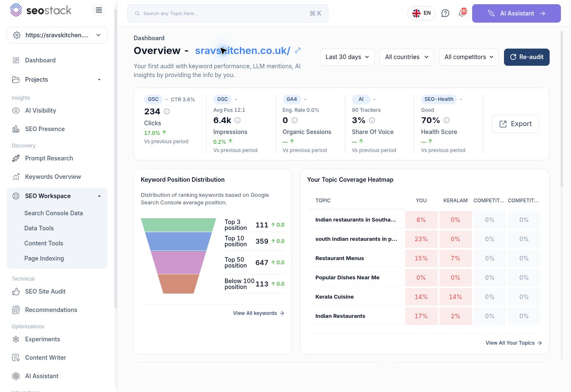The image size is (571, 392).
Task: Open the notifications bell icon
Action: tap(461, 13)
